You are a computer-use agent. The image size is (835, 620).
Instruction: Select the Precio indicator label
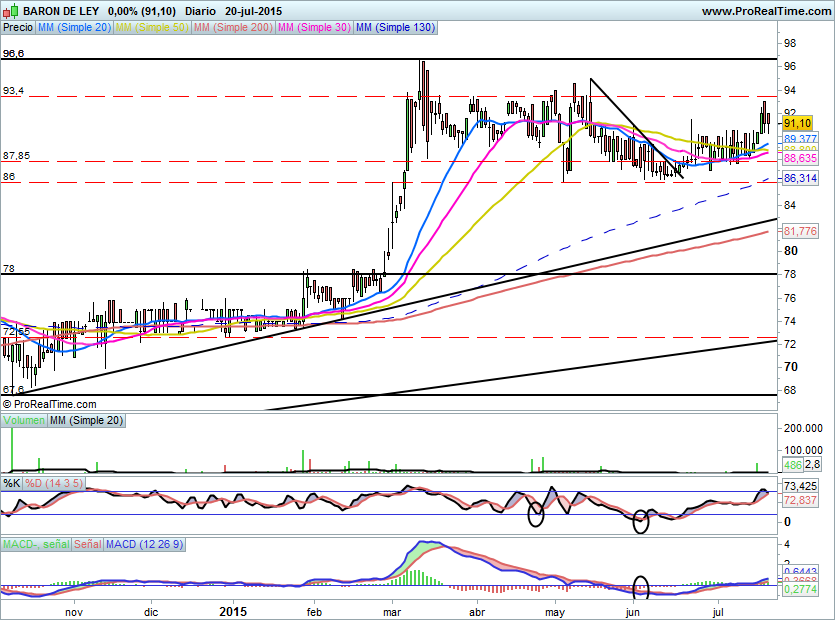click(18, 27)
